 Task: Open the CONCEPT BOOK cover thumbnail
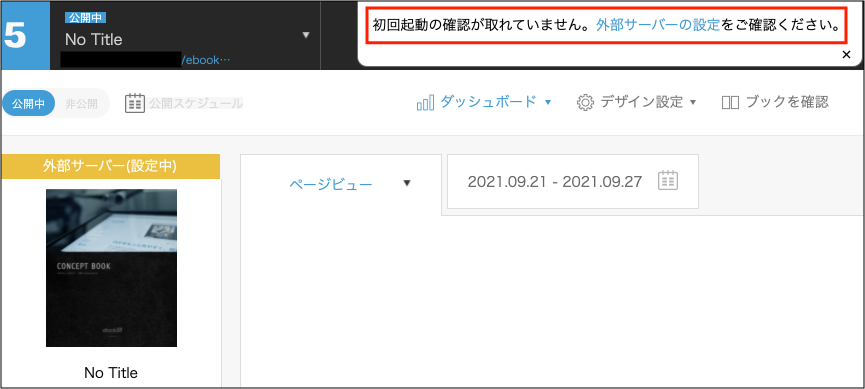point(111,268)
